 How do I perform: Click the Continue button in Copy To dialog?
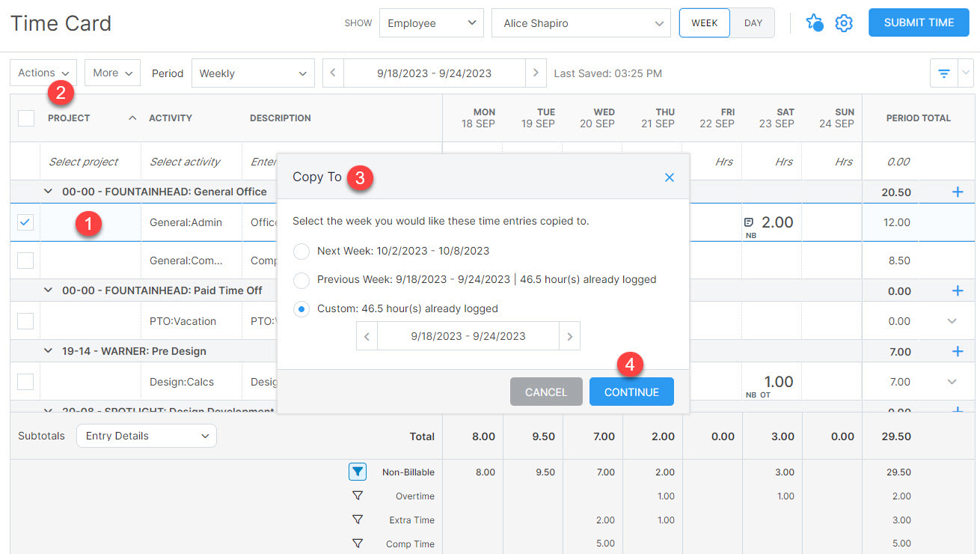point(631,392)
